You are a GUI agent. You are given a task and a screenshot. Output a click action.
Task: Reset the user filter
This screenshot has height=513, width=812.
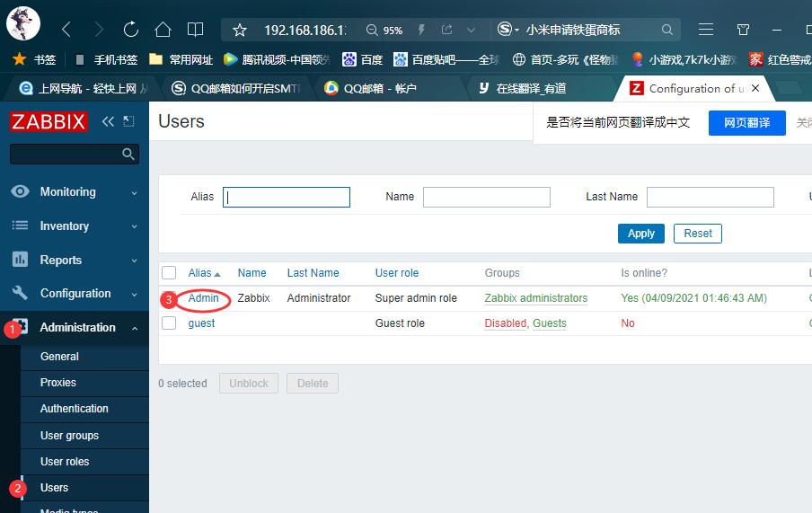click(698, 234)
